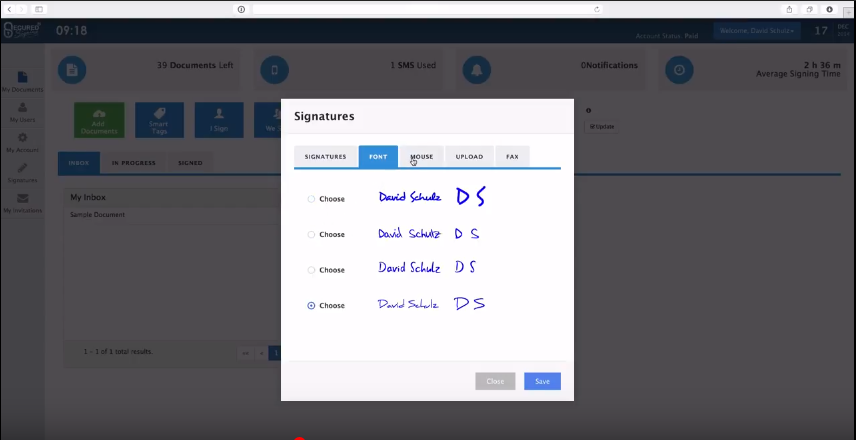Switch to the Mouse tab
The width and height of the screenshot is (856, 440).
click(421, 157)
